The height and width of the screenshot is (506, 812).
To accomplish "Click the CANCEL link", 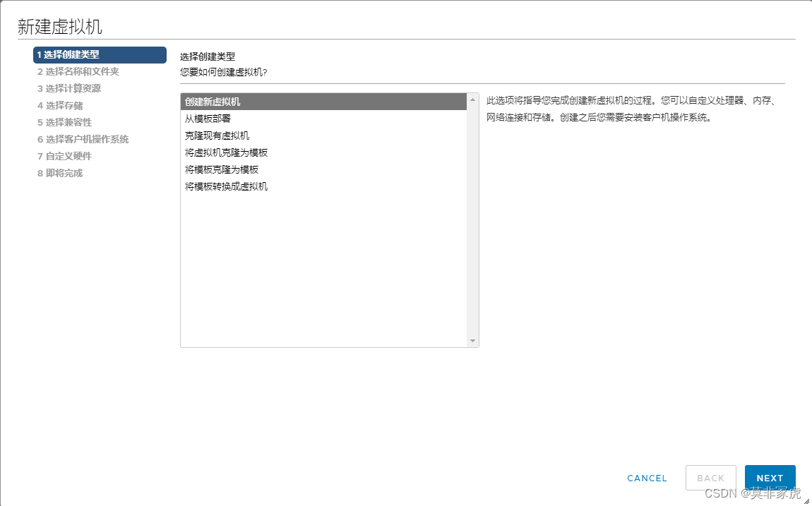I will 647,478.
